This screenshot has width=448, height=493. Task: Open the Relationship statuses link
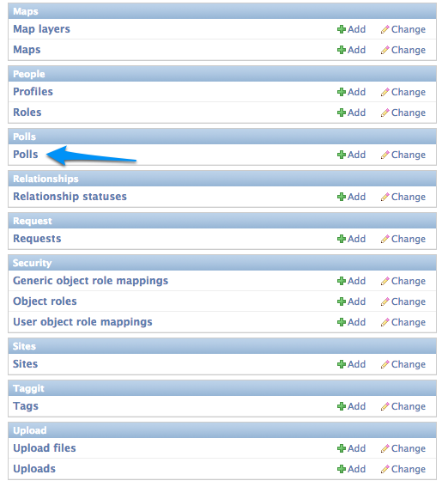pos(70,197)
